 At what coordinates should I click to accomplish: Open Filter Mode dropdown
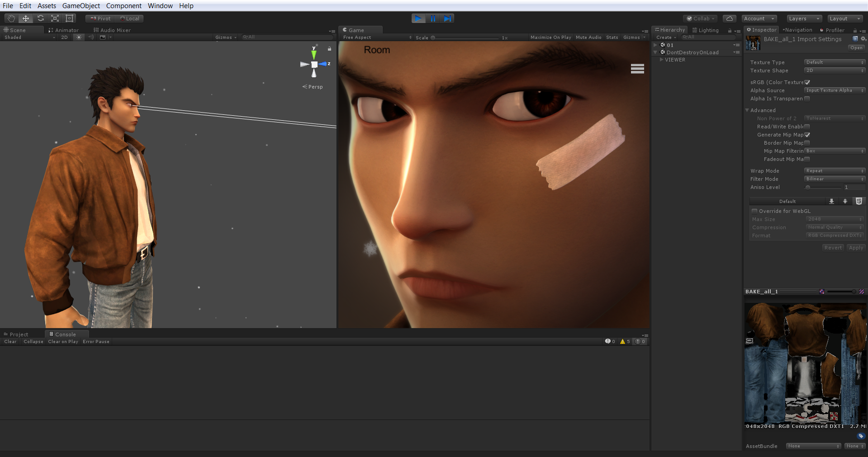[x=835, y=179]
